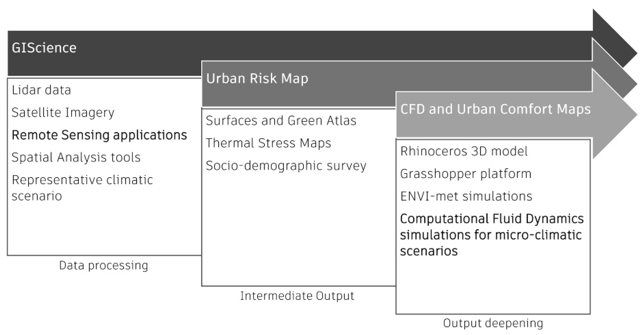This screenshot has width=644, height=335.
Task: Click Remote Sensing applications text
Action: click(99, 135)
